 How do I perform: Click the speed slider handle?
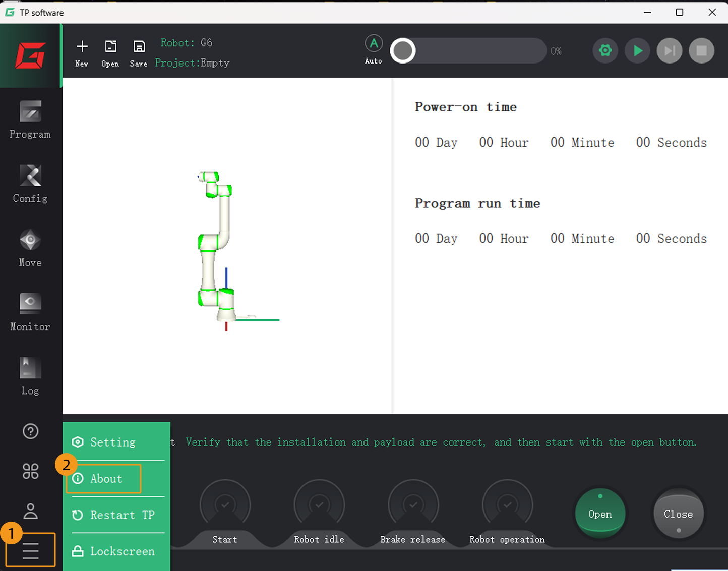click(x=403, y=51)
